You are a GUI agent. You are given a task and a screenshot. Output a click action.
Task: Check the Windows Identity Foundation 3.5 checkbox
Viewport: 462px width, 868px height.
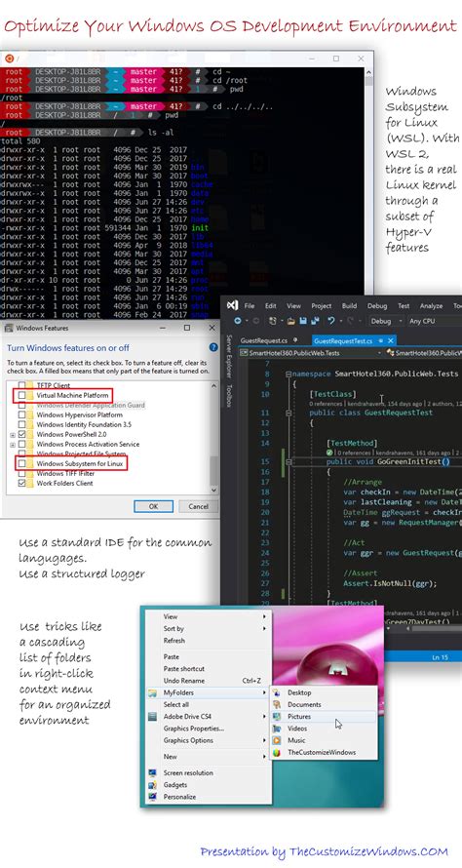click(x=22, y=424)
